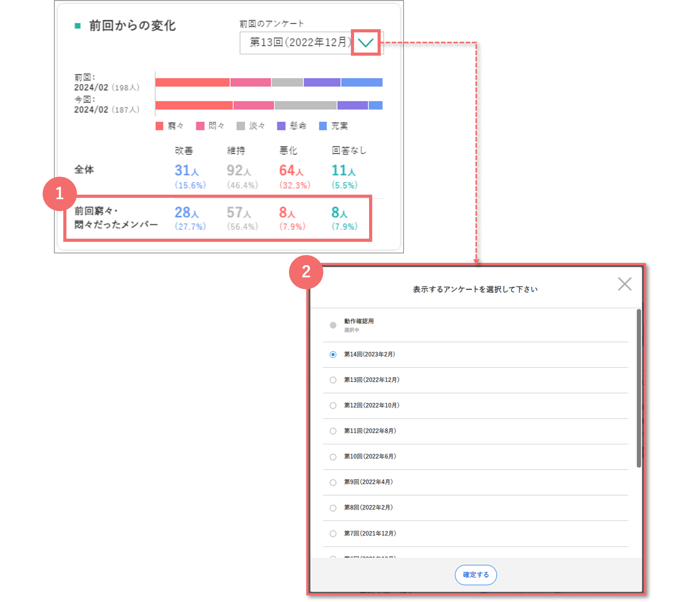Click the 悶々 pink legend swatch
This screenshot has width=700, height=602.
tap(200, 126)
